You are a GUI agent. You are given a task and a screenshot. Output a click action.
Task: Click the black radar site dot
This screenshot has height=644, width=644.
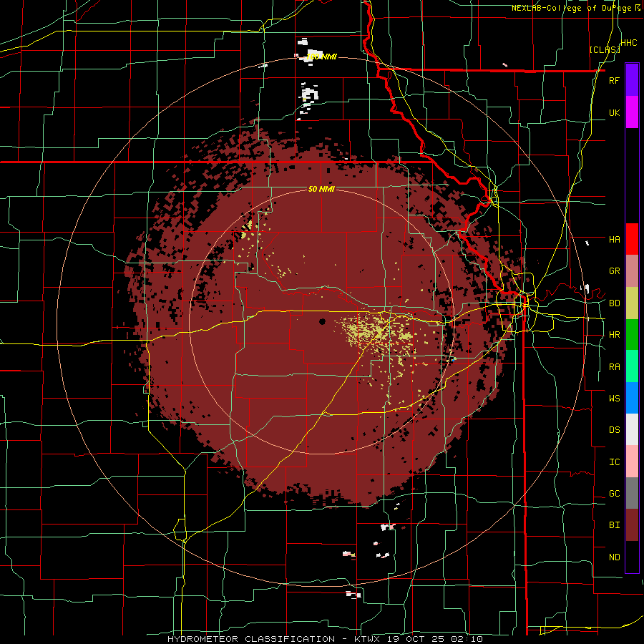(x=323, y=321)
